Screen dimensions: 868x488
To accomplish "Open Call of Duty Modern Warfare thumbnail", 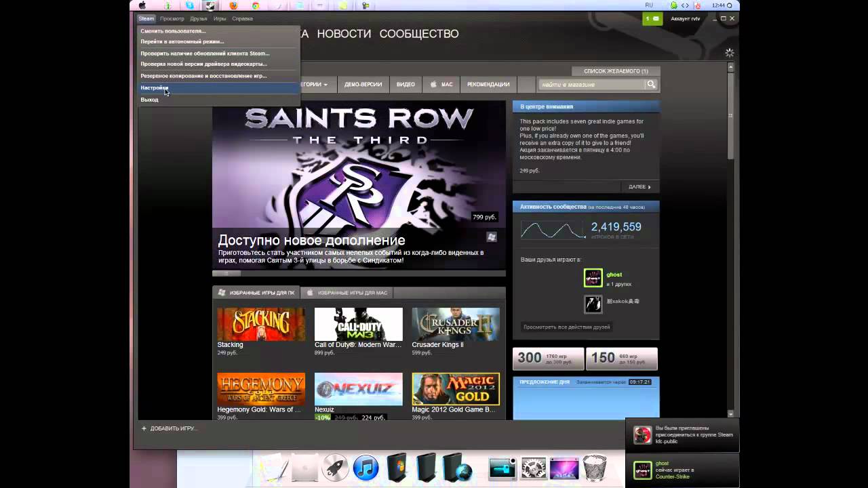I will [x=358, y=324].
